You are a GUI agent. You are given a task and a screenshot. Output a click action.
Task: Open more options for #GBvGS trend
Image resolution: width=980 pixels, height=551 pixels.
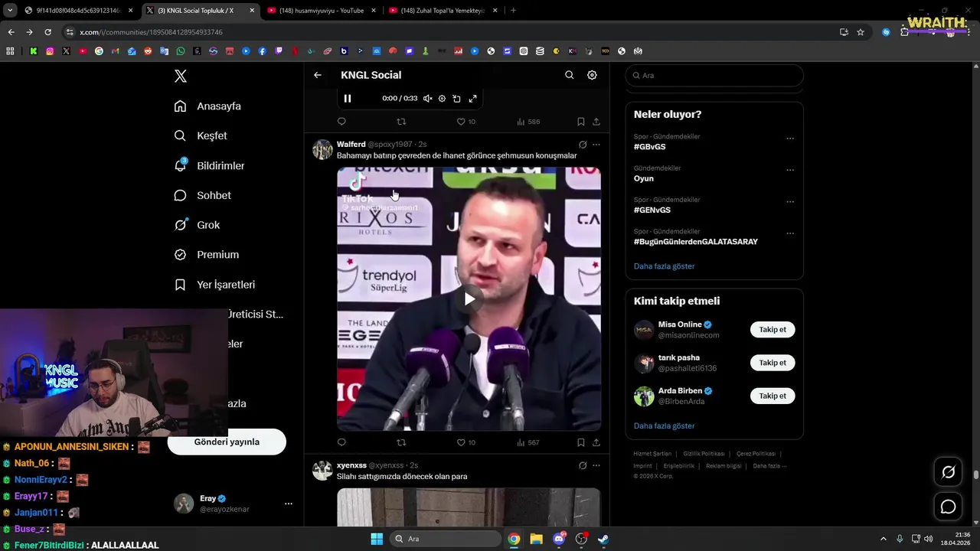coord(790,139)
